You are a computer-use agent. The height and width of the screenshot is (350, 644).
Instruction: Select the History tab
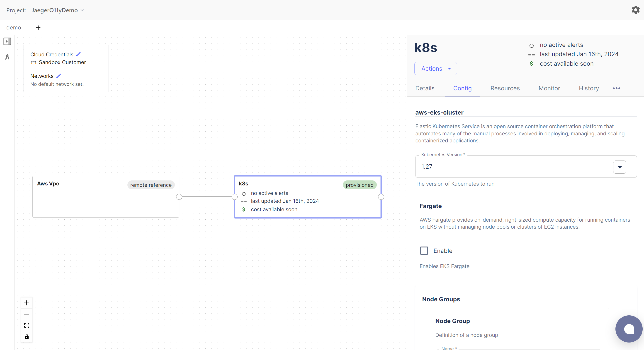click(589, 88)
